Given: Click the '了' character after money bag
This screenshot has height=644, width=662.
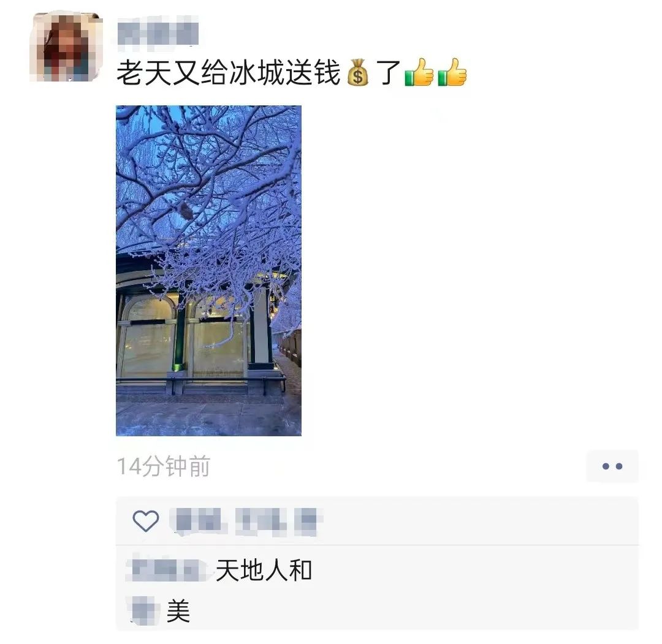Looking at the screenshot, I should (x=388, y=72).
